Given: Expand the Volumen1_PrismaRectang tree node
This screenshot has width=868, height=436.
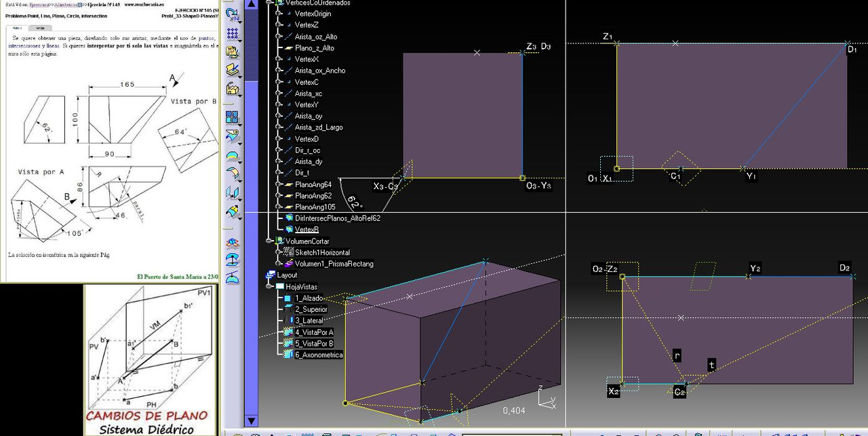Looking at the screenshot, I should [x=278, y=264].
